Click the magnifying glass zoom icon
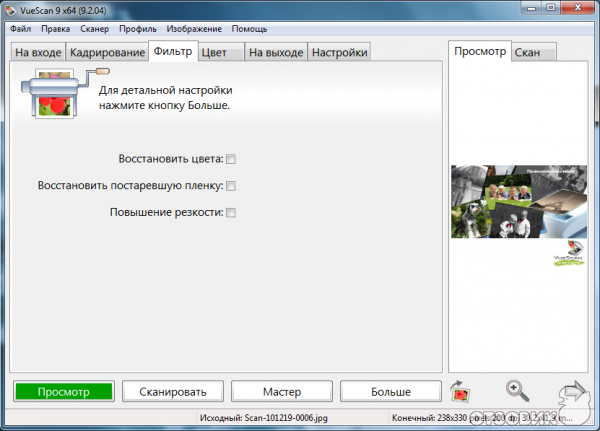 coord(517,391)
